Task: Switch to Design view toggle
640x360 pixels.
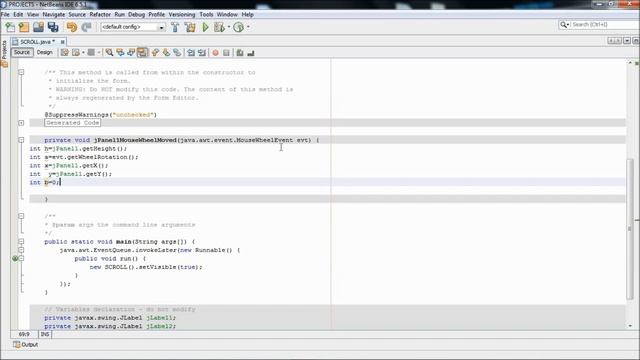Action: (x=44, y=53)
